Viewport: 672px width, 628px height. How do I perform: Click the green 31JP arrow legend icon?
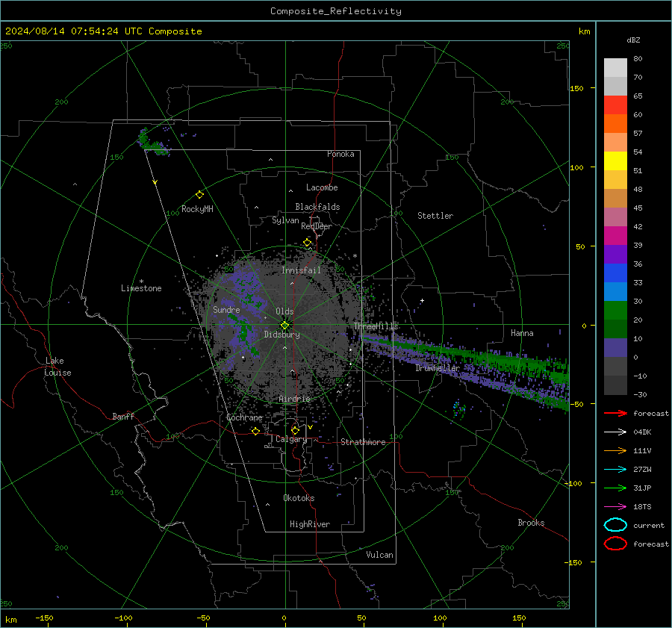tap(615, 488)
